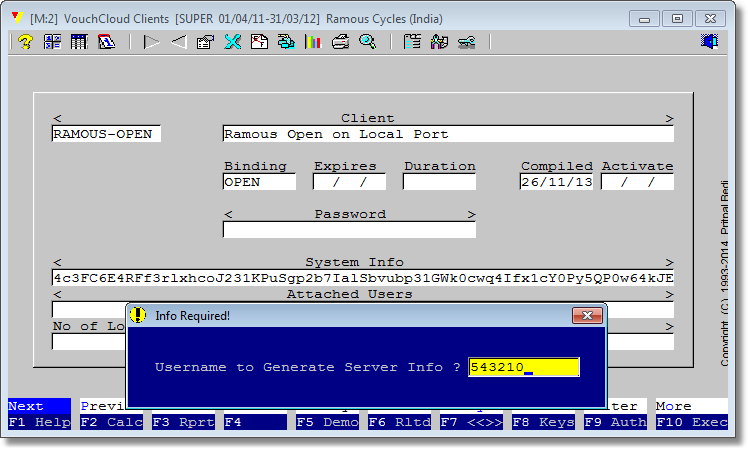The height and width of the screenshot is (450, 748).
Task: Click the list panel toolbar icon
Action: tap(412, 42)
